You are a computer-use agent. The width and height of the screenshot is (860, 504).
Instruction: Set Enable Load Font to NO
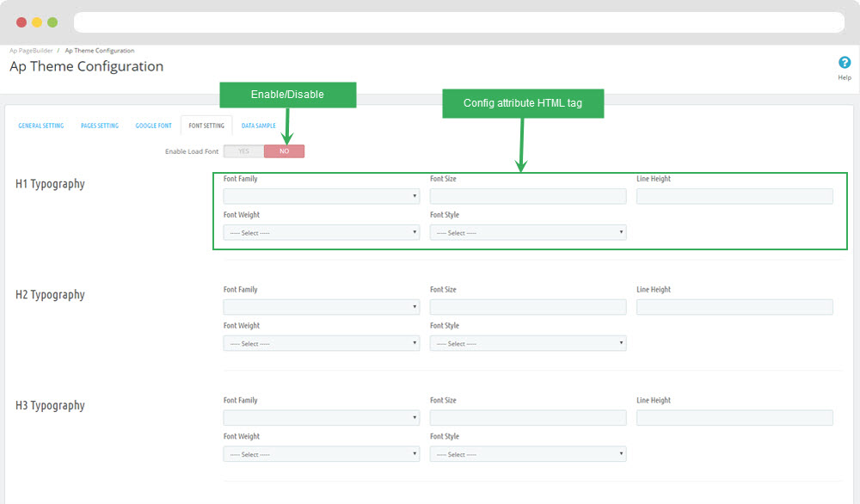coord(284,151)
